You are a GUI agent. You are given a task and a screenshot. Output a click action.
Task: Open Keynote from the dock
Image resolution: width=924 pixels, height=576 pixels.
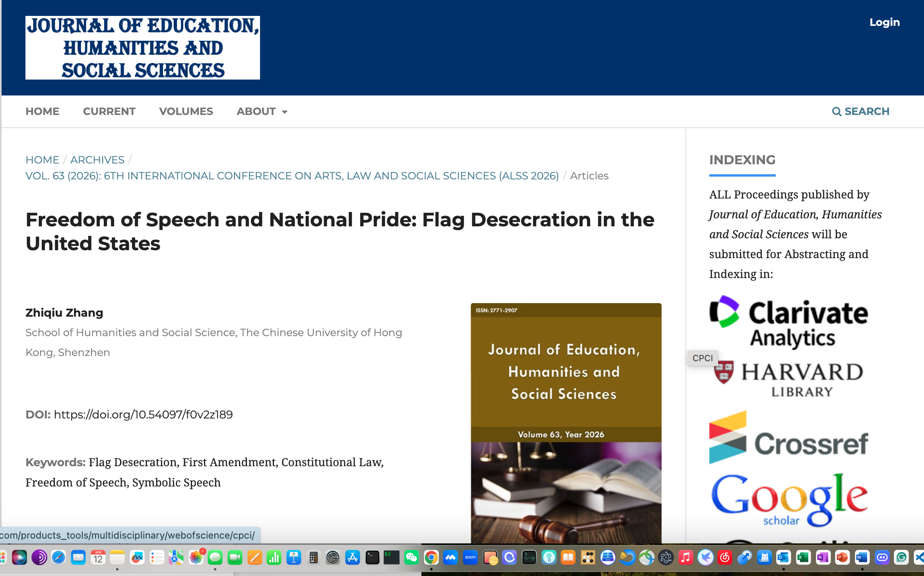coord(293,558)
